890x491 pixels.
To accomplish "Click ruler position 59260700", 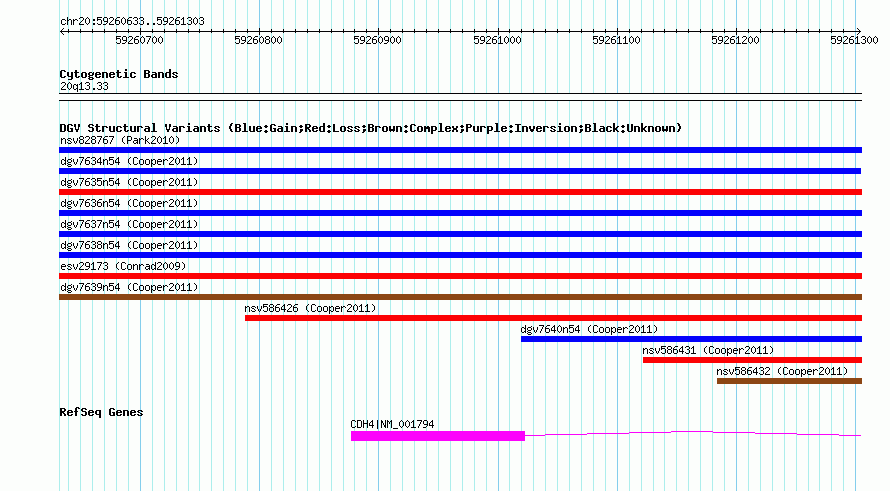I will (x=139, y=40).
